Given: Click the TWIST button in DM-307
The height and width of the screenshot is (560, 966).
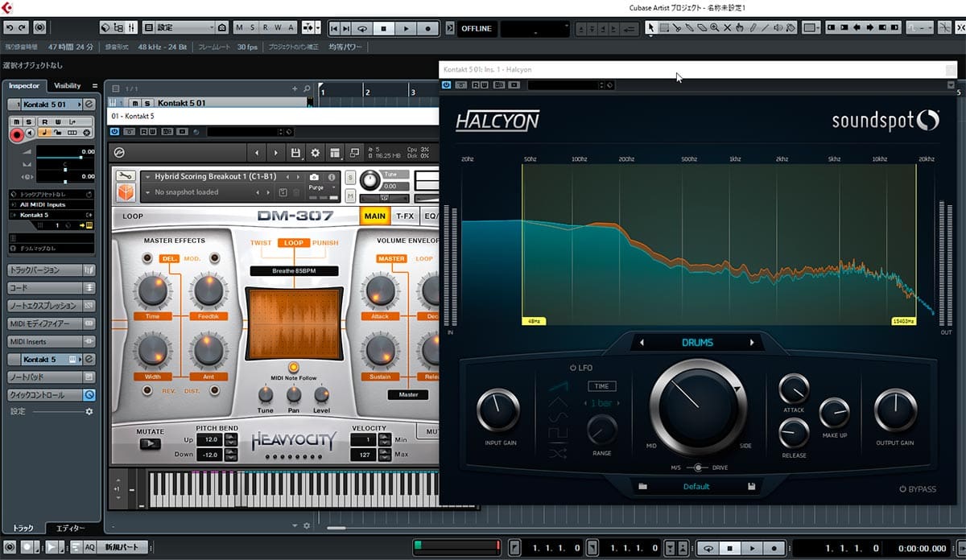Looking at the screenshot, I should 261,243.
